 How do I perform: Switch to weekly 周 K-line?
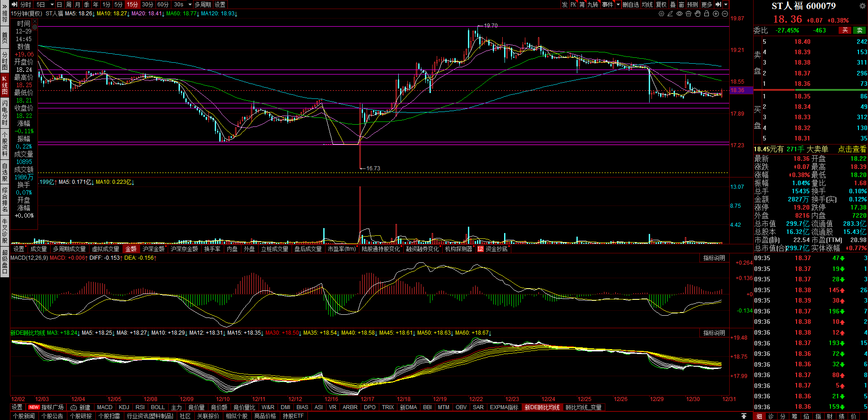click(x=68, y=5)
